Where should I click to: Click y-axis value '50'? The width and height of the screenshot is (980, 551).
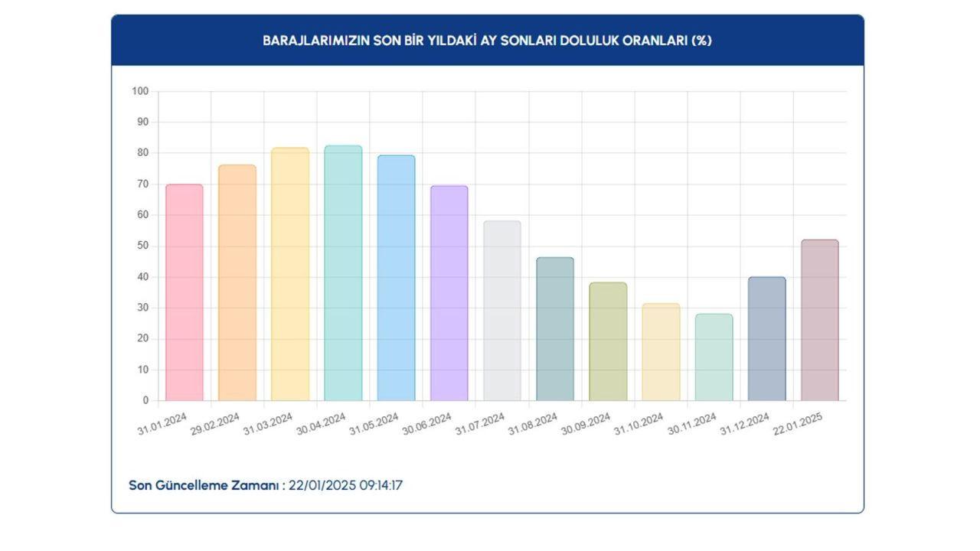(143, 246)
